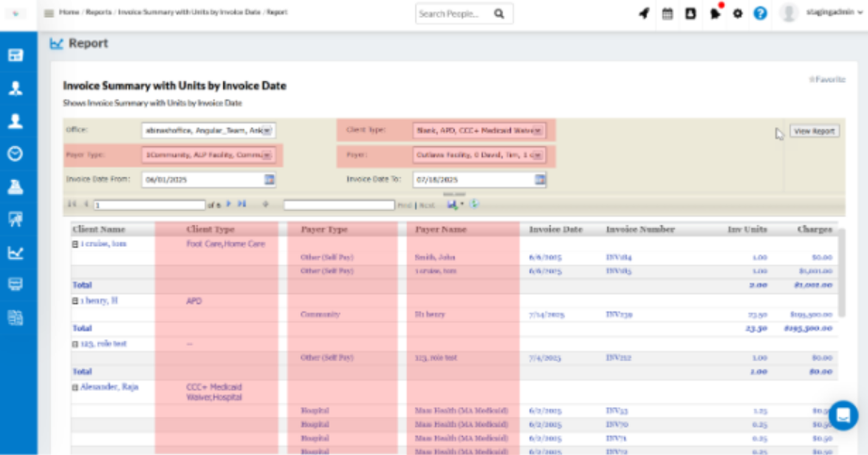Viewport: 868px width, 455px height.
Task: Open the chat widget bubble
Action: tap(844, 415)
